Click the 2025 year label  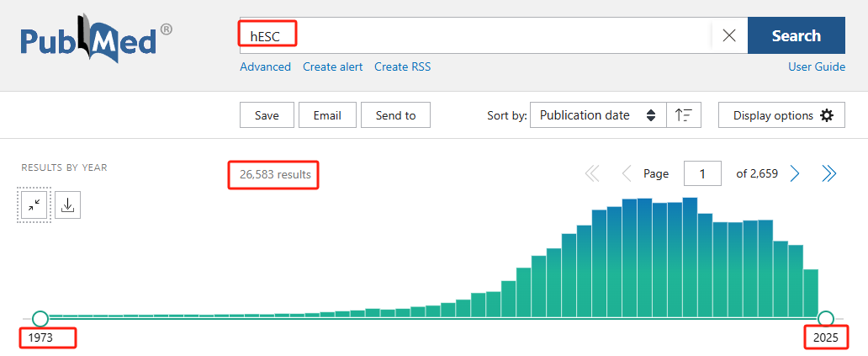pyautogui.click(x=826, y=337)
